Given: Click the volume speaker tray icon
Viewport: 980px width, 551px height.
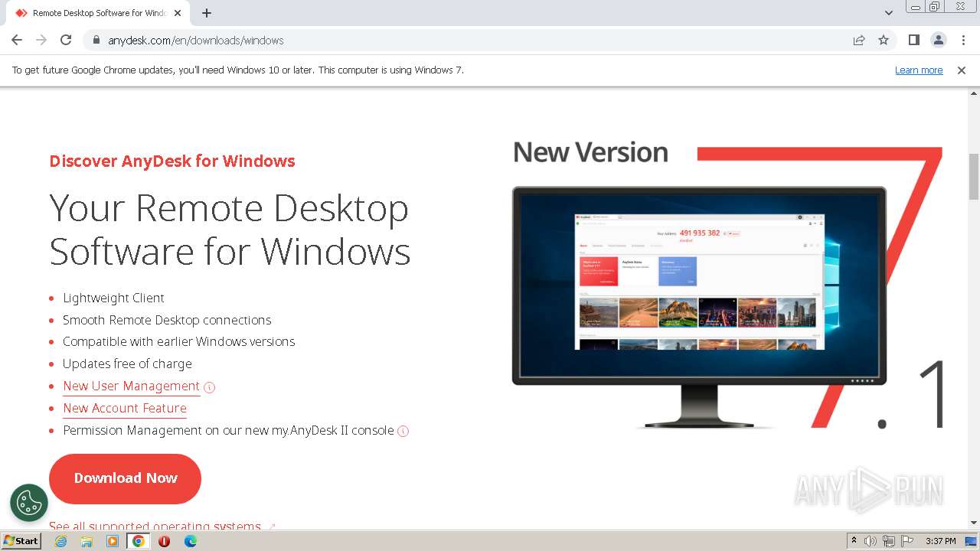Looking at the screenshot, I should click(x=871, y=541).
